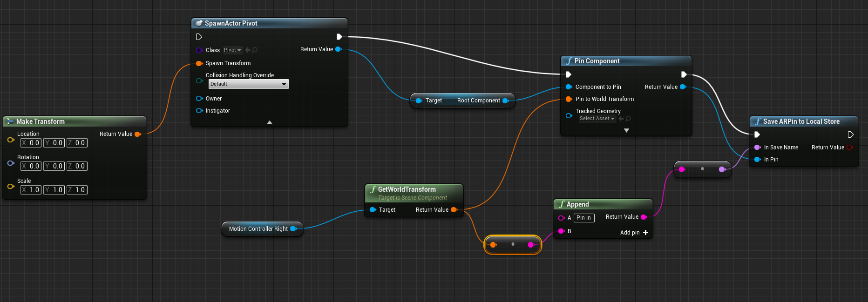Click the Append A text field 'Pin in'
The height and width of the screenshot is (302, 868).
(x=584, y=218)
